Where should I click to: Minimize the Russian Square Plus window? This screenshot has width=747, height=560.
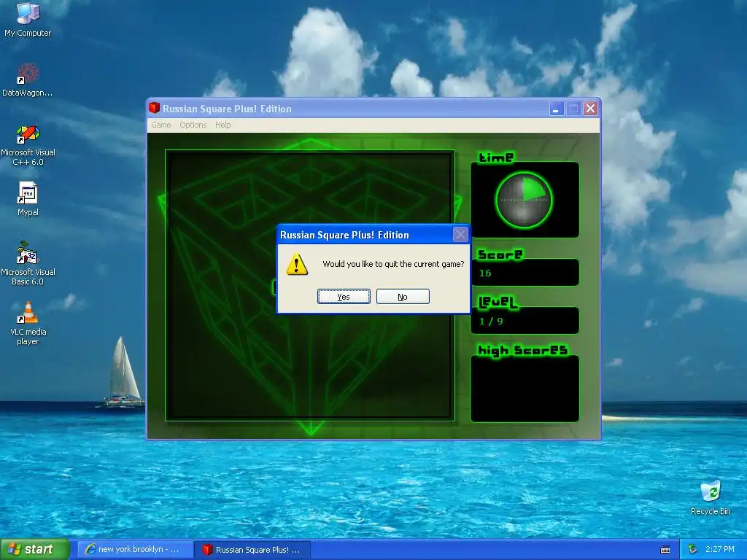coord(556,109)
